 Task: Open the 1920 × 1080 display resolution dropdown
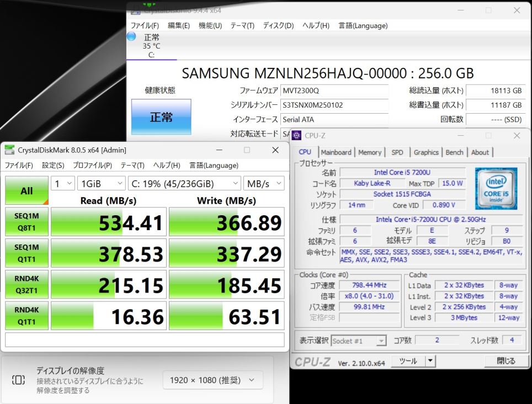tap(212, 380)
